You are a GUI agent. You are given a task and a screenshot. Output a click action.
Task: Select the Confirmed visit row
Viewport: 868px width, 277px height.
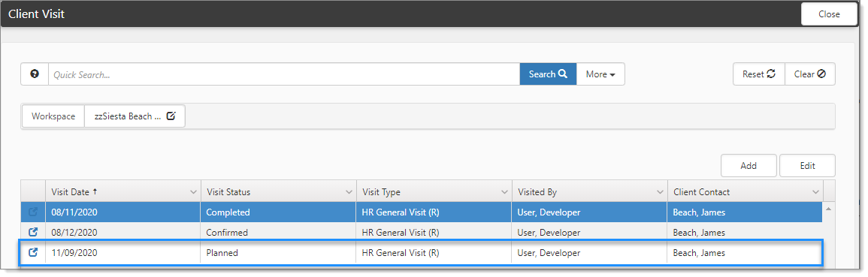pos(422,232)
